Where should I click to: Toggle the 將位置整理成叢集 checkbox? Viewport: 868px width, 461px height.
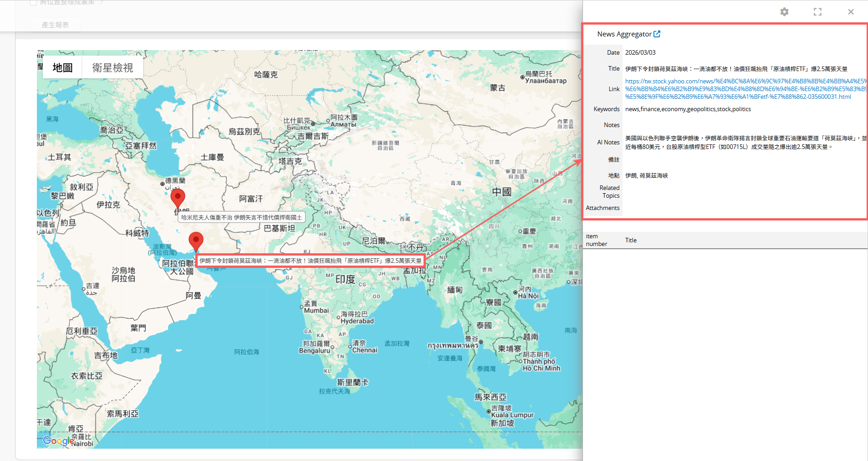click(33, 3)
